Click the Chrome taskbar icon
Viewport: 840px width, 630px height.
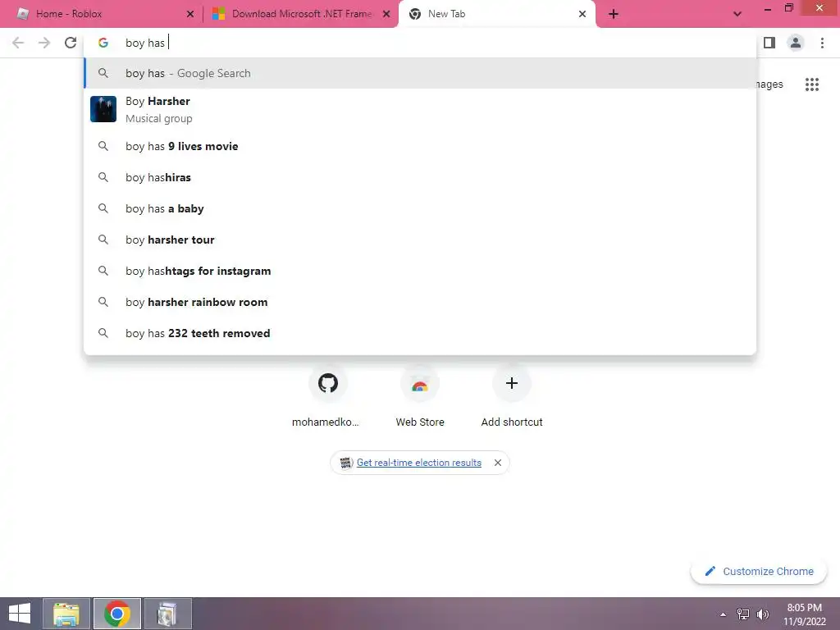pyautogui.click(x=117, y=614)
